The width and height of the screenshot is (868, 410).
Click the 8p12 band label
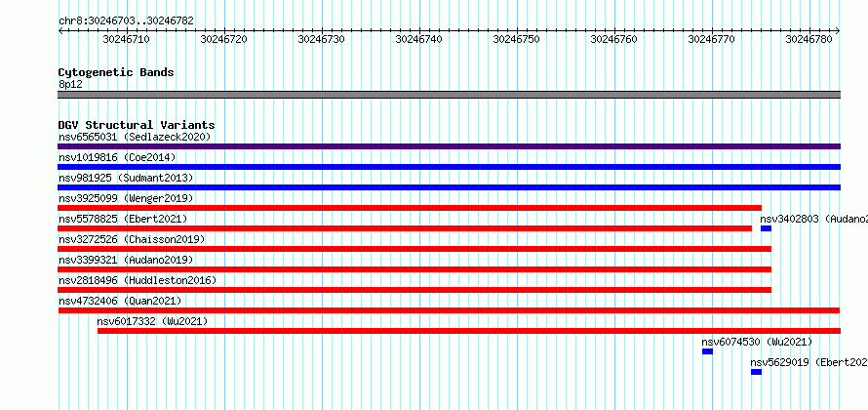tap(70, 85)
